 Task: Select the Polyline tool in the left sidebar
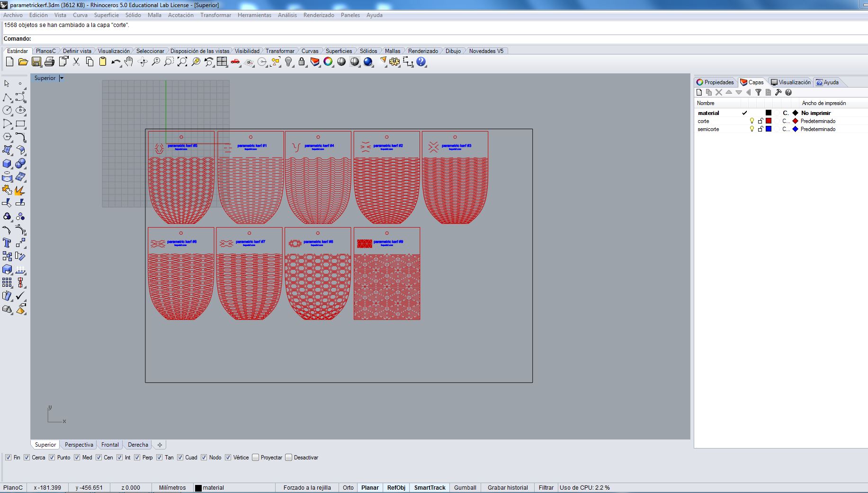coord(7,97)
